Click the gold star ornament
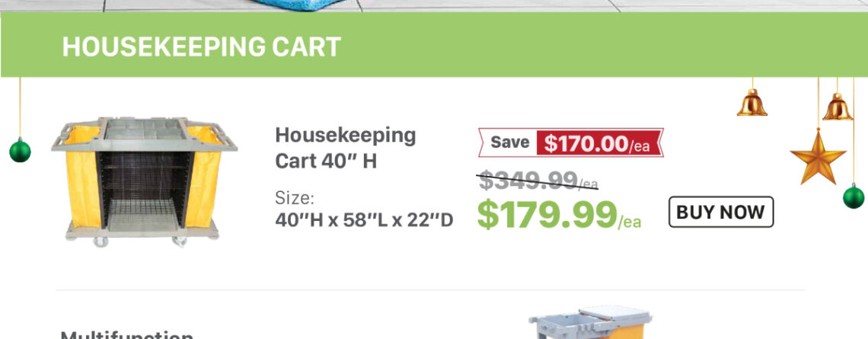 pyautogui.click(x=819, y=156)
